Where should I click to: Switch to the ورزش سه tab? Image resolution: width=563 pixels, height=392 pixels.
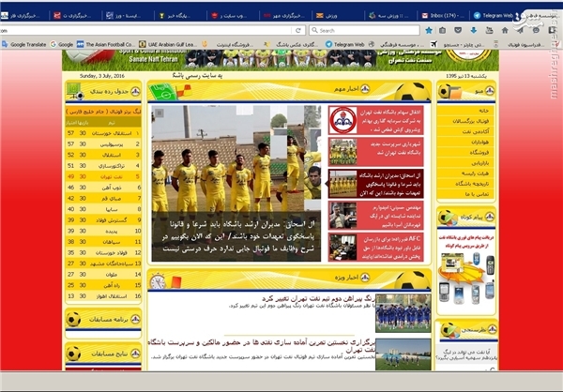tap(390, 15)
